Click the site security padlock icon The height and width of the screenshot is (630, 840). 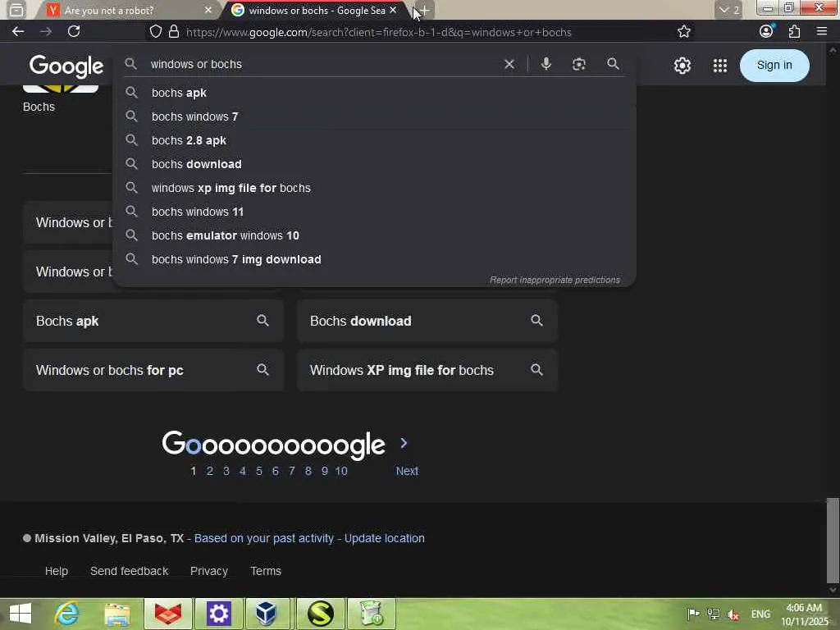coord(174,32)
